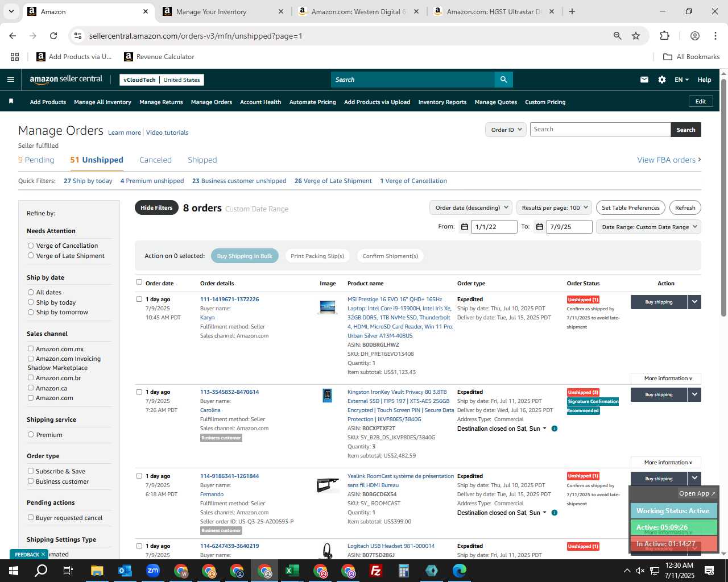728x582 pixels.
Task: Select the Ship by today radio button
Action: [31, 302]
